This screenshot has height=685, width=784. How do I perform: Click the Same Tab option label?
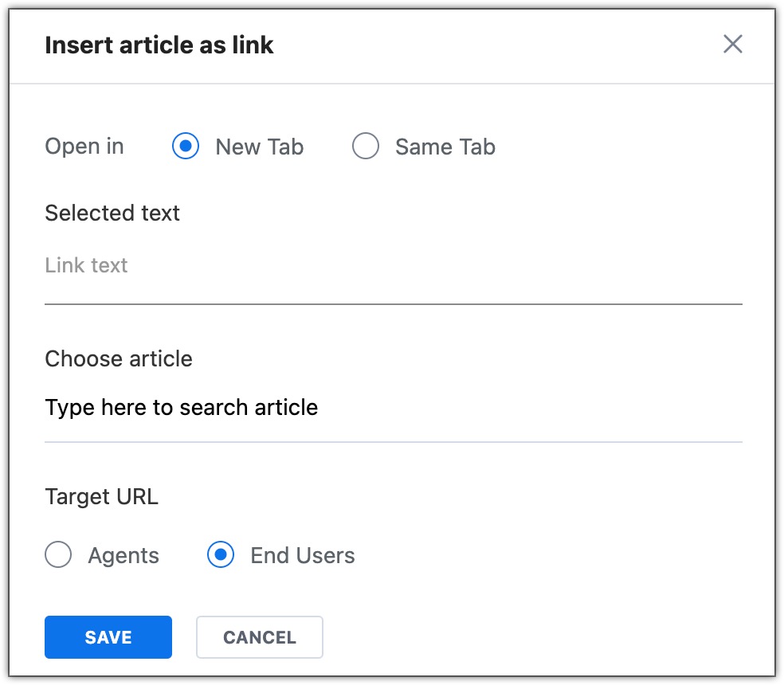click(x=445, y=147)
